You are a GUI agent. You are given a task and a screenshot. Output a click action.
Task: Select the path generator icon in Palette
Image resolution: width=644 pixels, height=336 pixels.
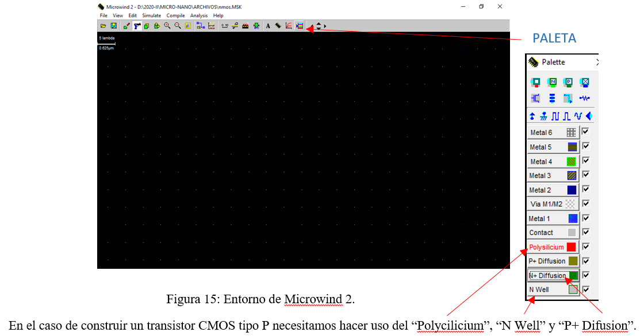[x=569, y=98]
